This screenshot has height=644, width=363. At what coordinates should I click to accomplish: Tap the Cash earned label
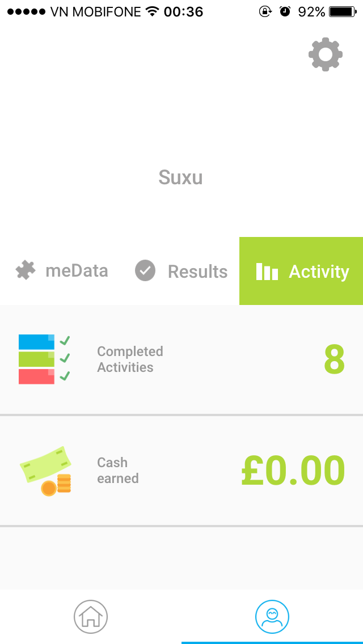pyautogui.click(x=117, y=471)
